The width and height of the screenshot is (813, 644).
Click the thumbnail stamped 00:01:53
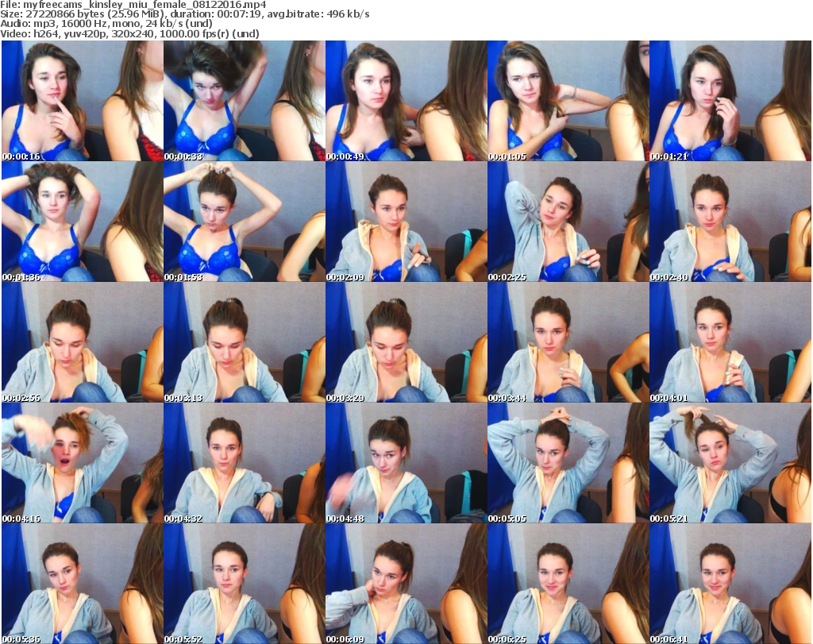pos(245,222)
